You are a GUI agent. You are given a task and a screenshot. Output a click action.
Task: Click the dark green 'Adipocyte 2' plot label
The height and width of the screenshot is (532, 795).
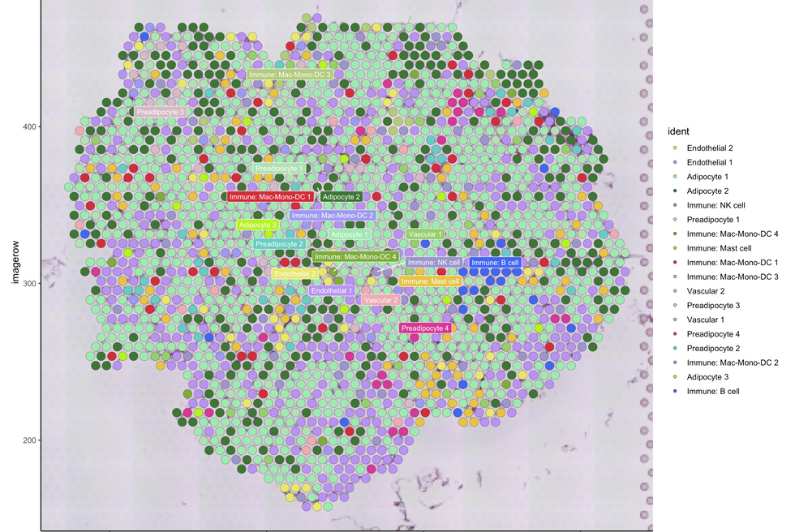tap(342, 196)
